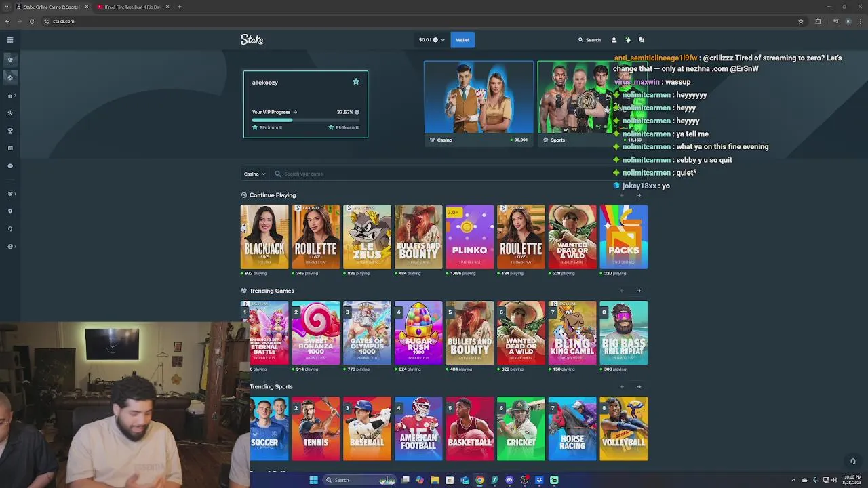This screenshot has width=868, height=488.
Task: Go to previous page of Trending Games
Action: [622, 291]
